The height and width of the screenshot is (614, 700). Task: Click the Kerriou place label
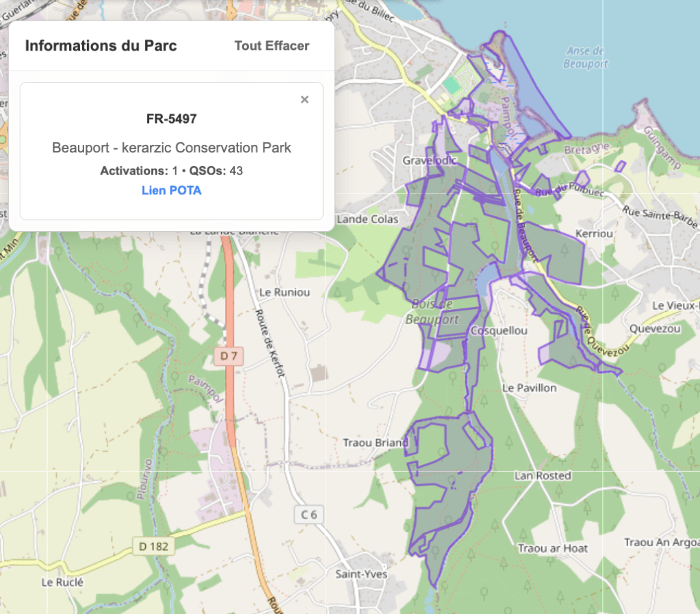(x=595, y=234)
